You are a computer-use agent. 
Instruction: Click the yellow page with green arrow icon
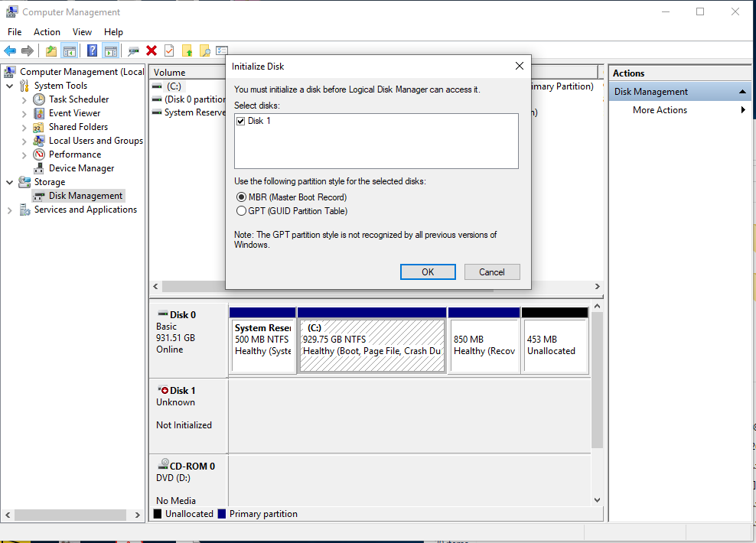coord(187,50)
